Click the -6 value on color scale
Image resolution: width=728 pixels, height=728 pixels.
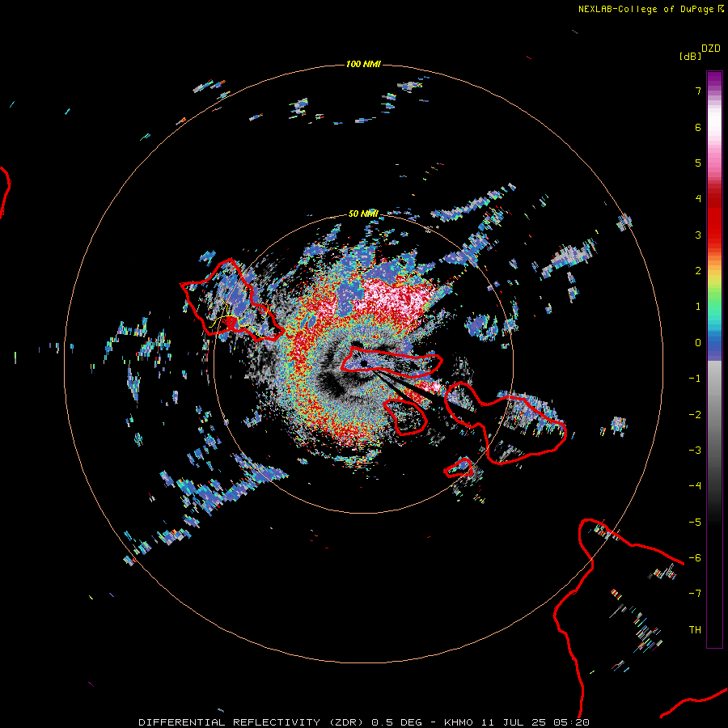point(695,558)
